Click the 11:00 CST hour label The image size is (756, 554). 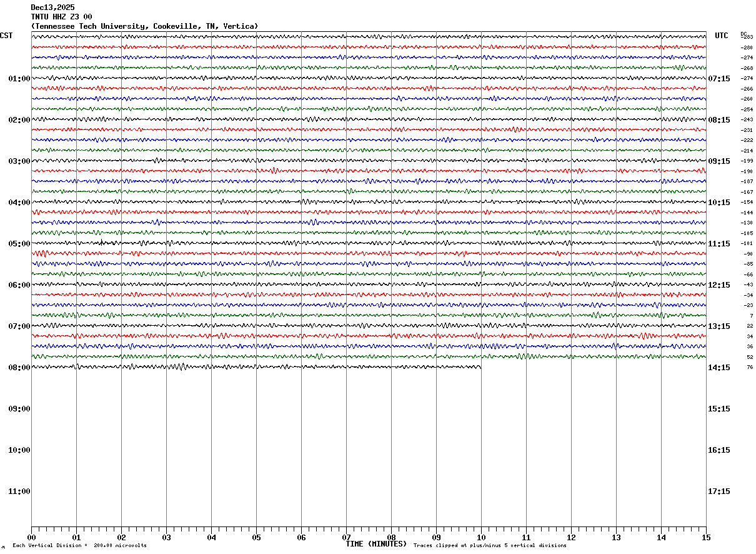coord(19,491)
